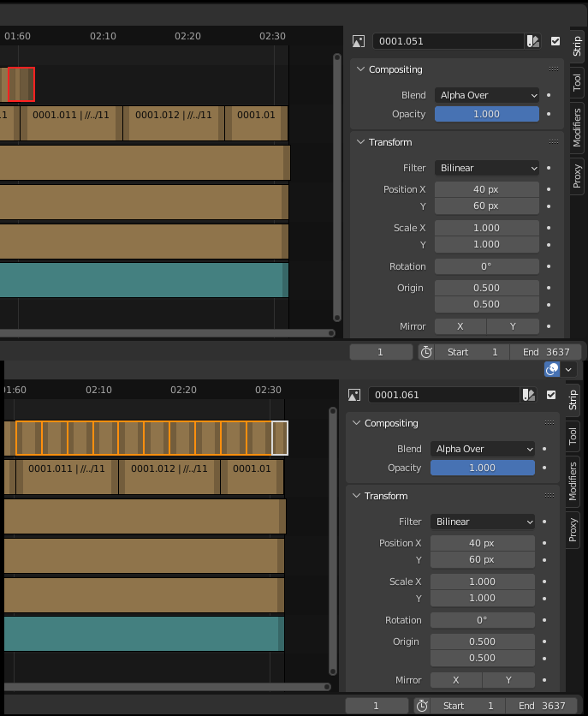
Task: Animate Position Y dot for strip 0001.061
Action: (544, 560)
